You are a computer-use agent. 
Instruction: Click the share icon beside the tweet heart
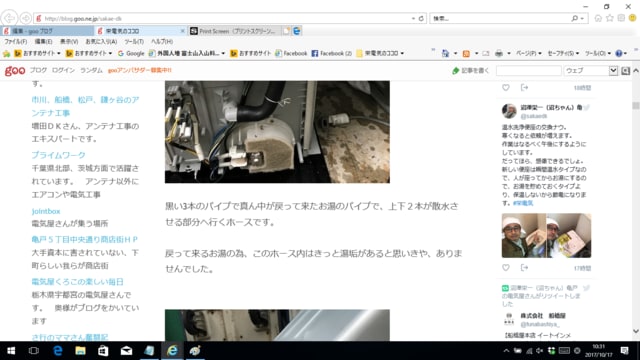pos(524,268)
